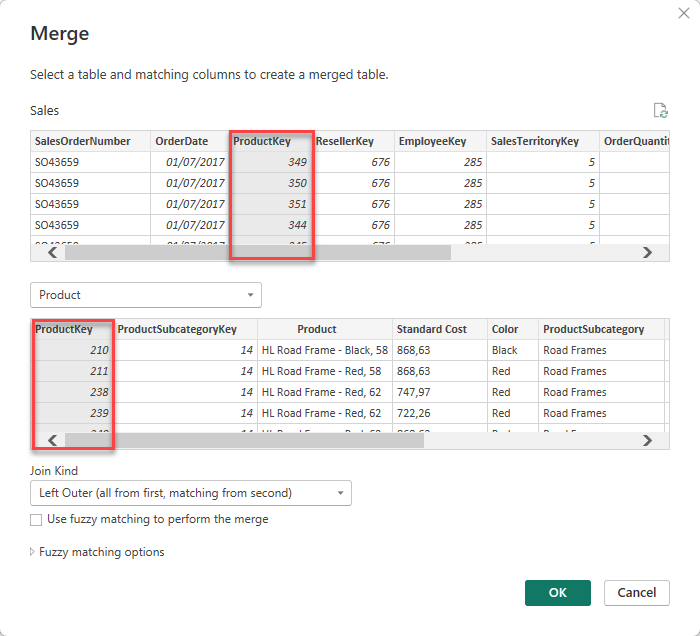Open the Product table dropdown
This screenshot has height=636, width=700.
pos(146,295)
